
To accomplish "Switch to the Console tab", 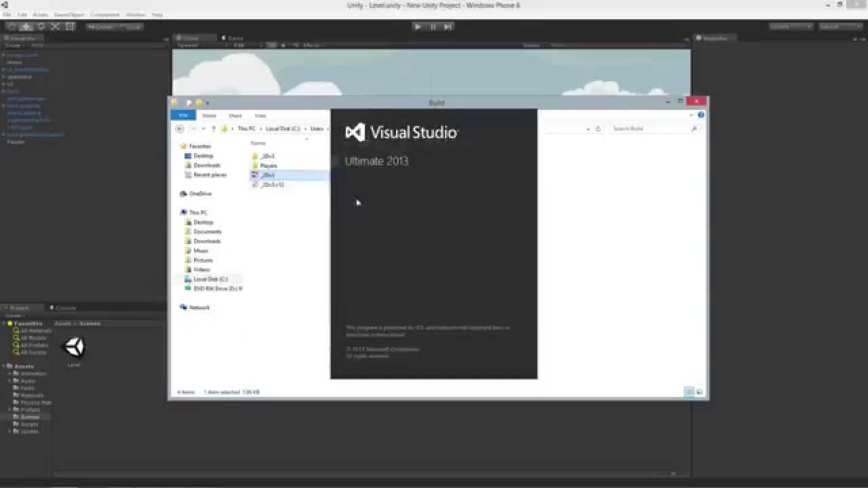I will 63,308.
